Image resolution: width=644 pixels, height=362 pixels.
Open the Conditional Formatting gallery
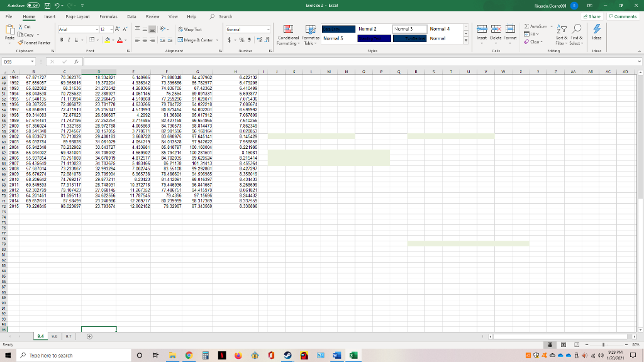click(x=287, y=36)
